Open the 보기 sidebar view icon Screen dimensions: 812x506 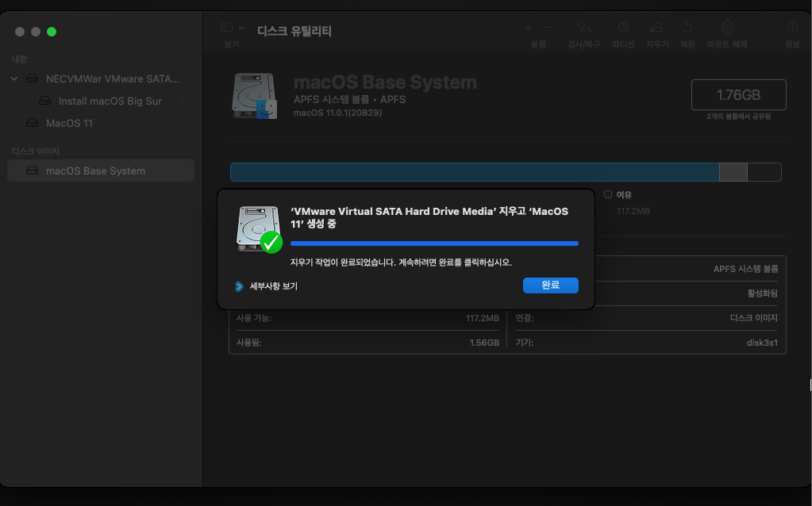[x=226, y=28]
